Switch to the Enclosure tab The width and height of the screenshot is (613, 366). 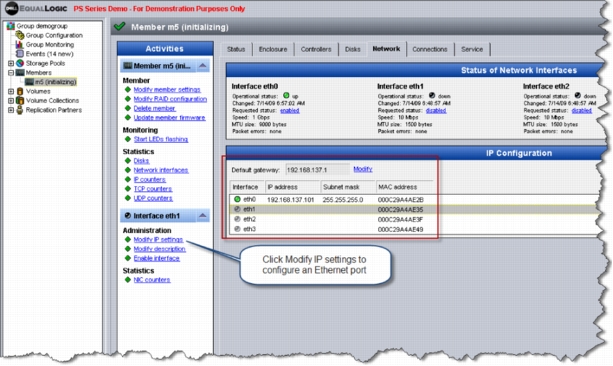click(273, 49)
